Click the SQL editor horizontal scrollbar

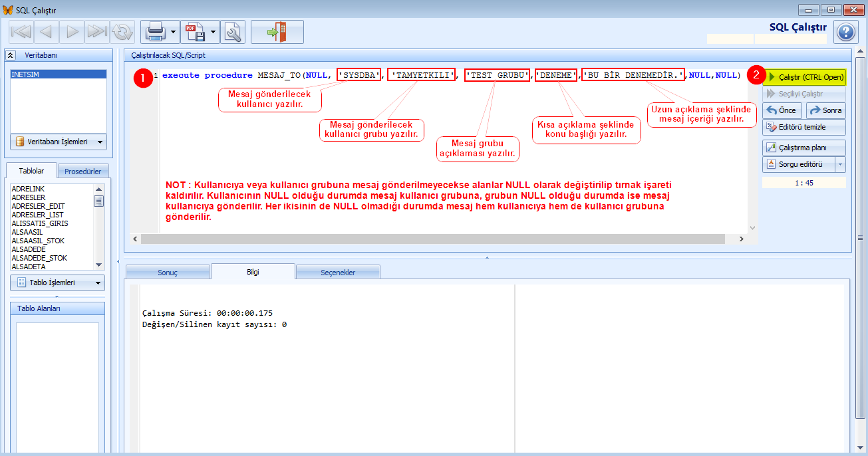439,239
